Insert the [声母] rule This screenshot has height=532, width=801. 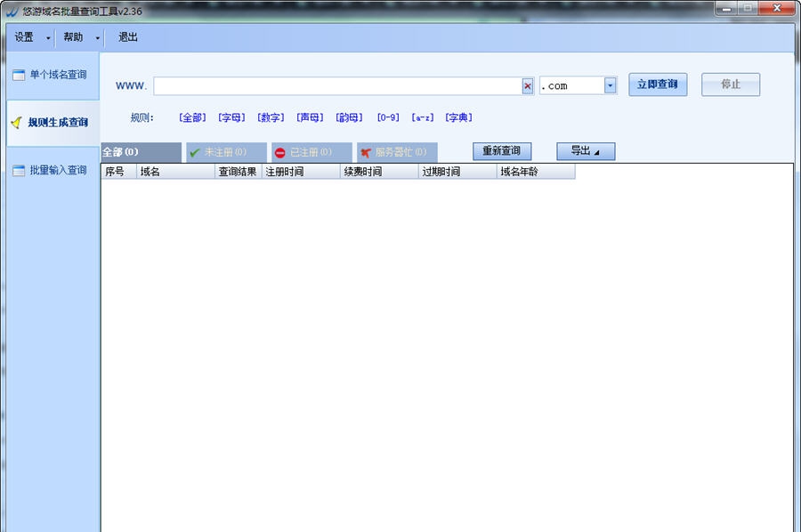pos(310,117)
